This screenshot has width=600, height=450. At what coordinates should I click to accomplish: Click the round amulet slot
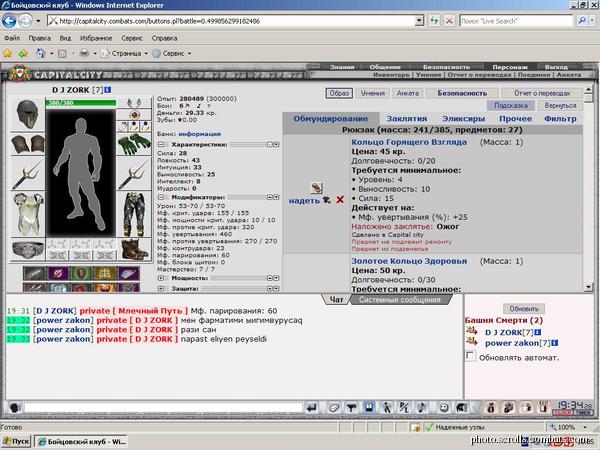pyautogui.click(x=134, y=114)
